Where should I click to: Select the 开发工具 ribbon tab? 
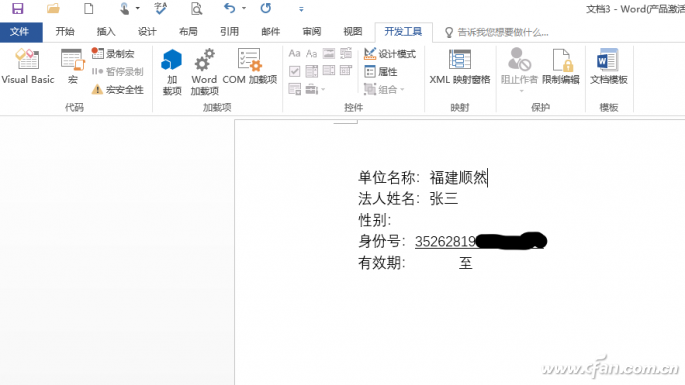point(403,31)
